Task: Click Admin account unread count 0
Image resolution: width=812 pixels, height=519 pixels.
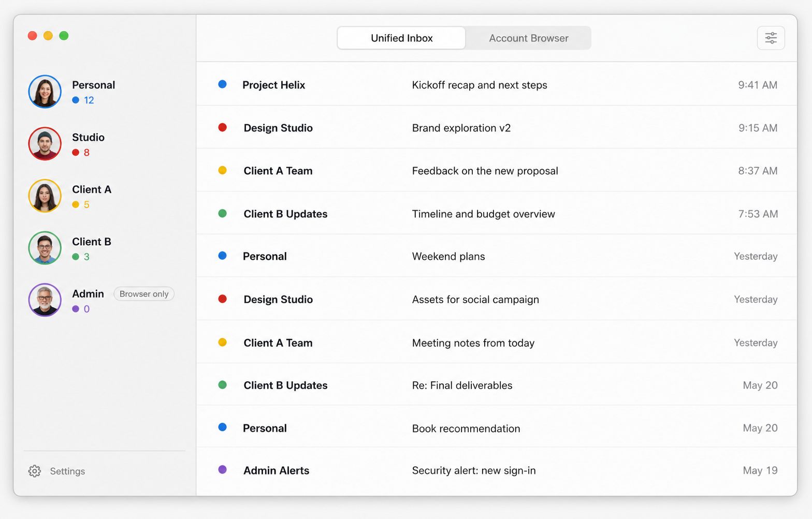Action: pyautogui.click(x=86, y=309)
